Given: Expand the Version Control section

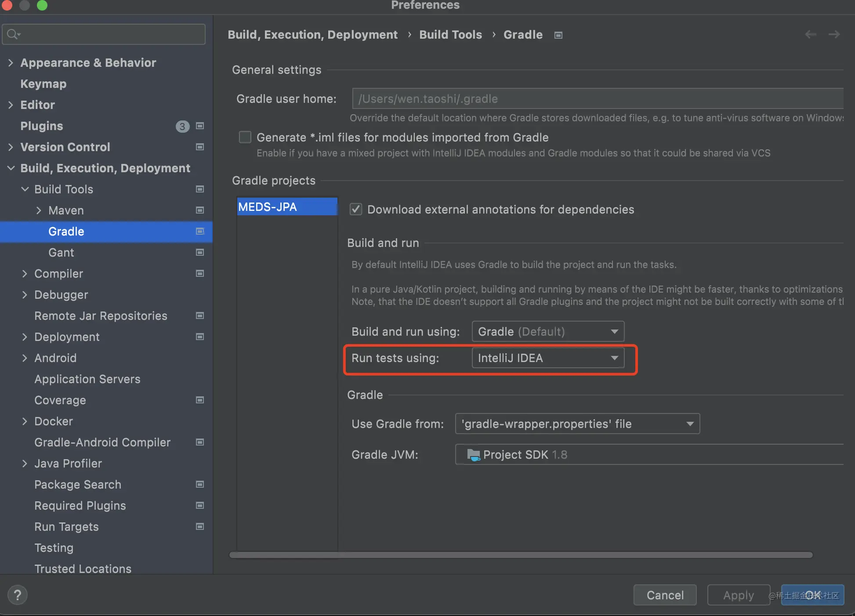Looking at the screenshot, I should point(11,147).
